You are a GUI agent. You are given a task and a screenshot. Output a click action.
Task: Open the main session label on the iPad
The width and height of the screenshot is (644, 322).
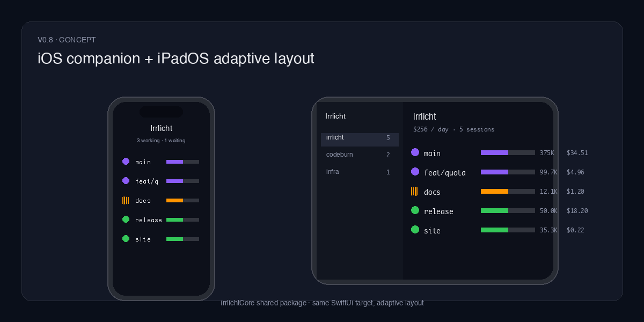[x=432, y=153]
